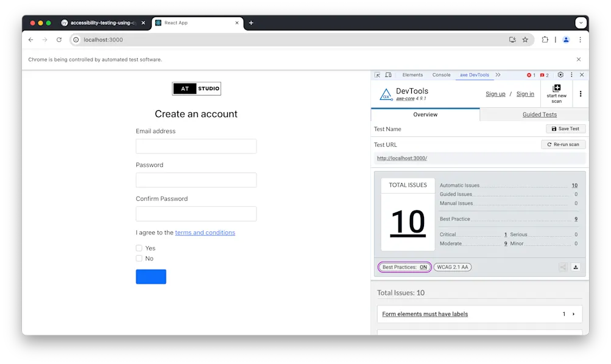
Task: Check the No checkbox
Action: (139, 259)
